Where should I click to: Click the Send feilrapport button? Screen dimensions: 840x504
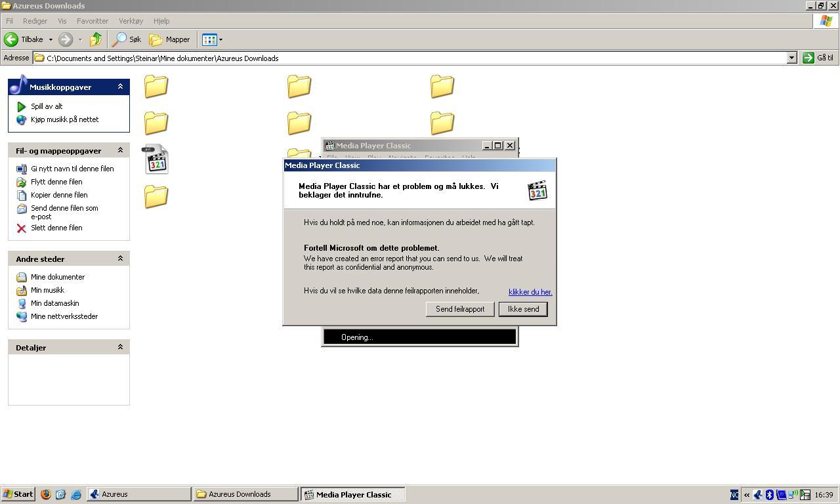pyautogui.click(x=460, y=309)
